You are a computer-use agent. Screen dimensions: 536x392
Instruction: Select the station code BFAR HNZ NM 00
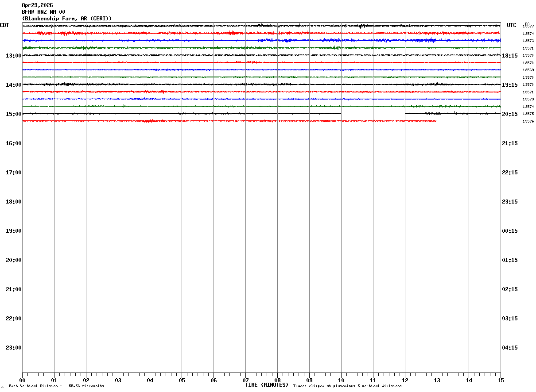tap(43, 12)
